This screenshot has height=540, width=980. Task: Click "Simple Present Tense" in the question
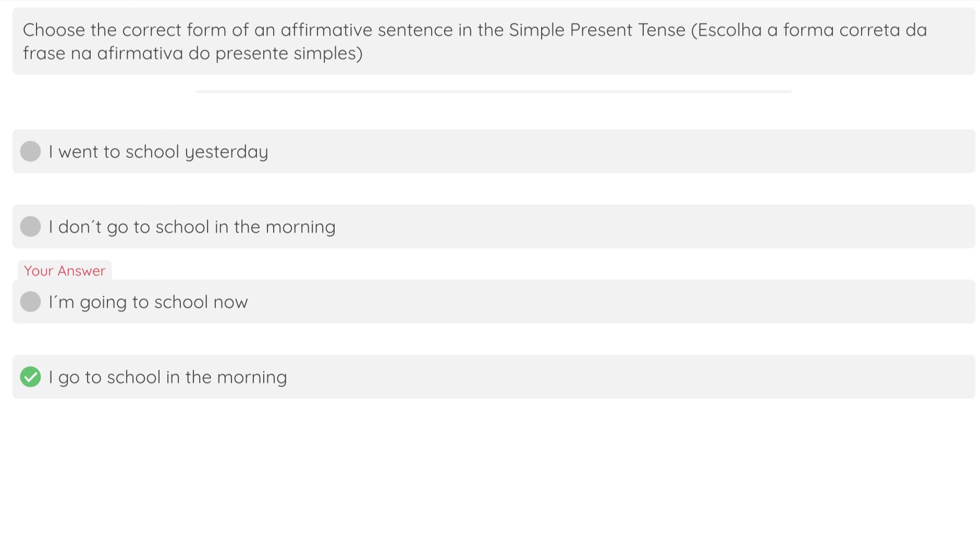[597, 30]
